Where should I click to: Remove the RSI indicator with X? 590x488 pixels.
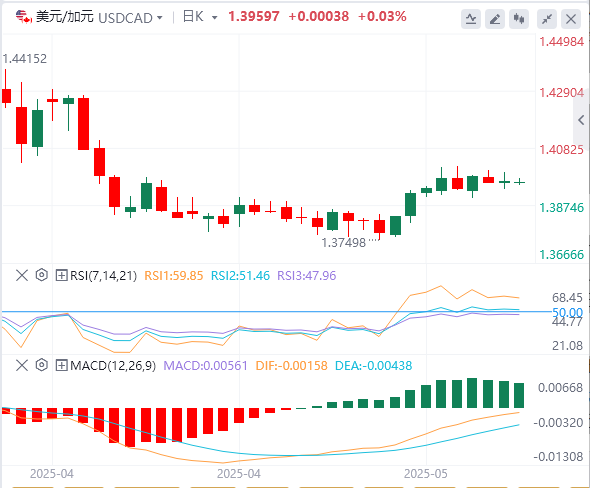[22, 275]
